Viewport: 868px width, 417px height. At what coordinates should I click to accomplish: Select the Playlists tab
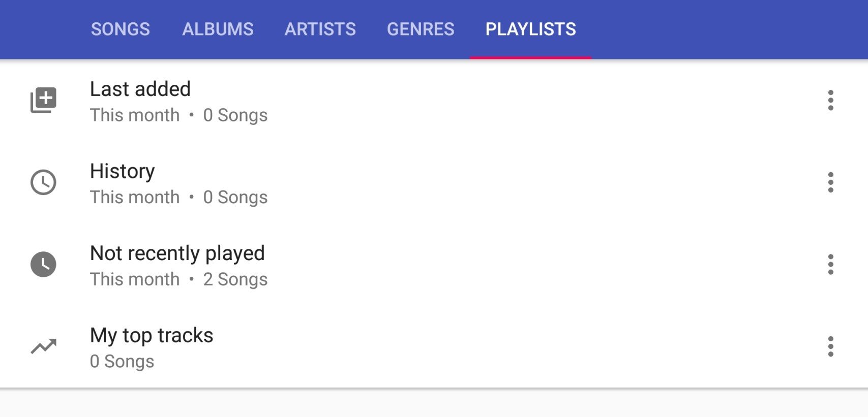(x=530, y=29)
